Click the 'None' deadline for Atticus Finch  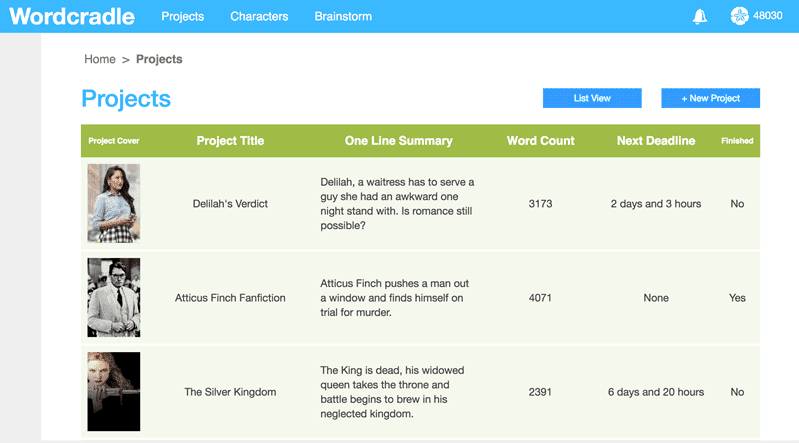[656, 298]
